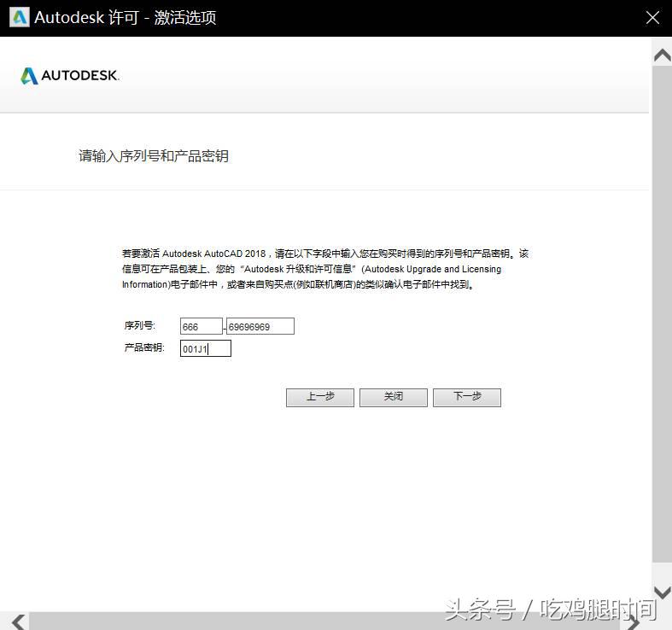Viewport: 672px width, 630px height.
Task: Click the window title text Autodesk 许可 - 激活选项
Action: point(126,18)
